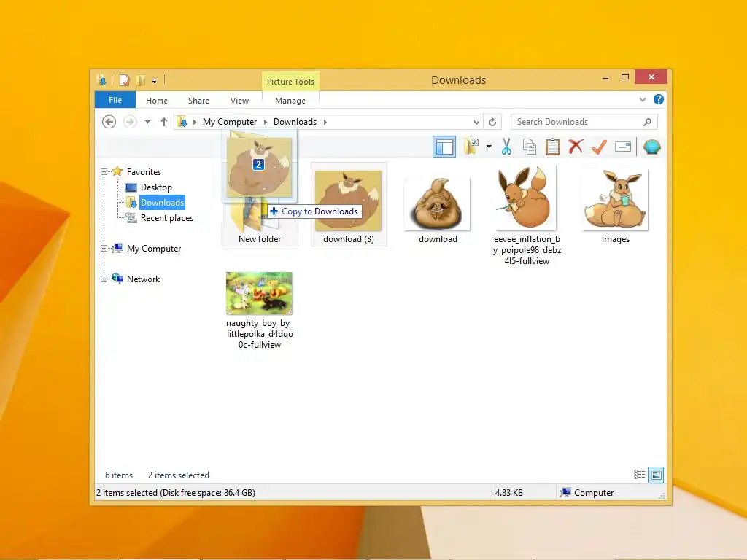This screenshot has height=560, width=747.
Task: Expand the Network tree node
Action: 104,279
